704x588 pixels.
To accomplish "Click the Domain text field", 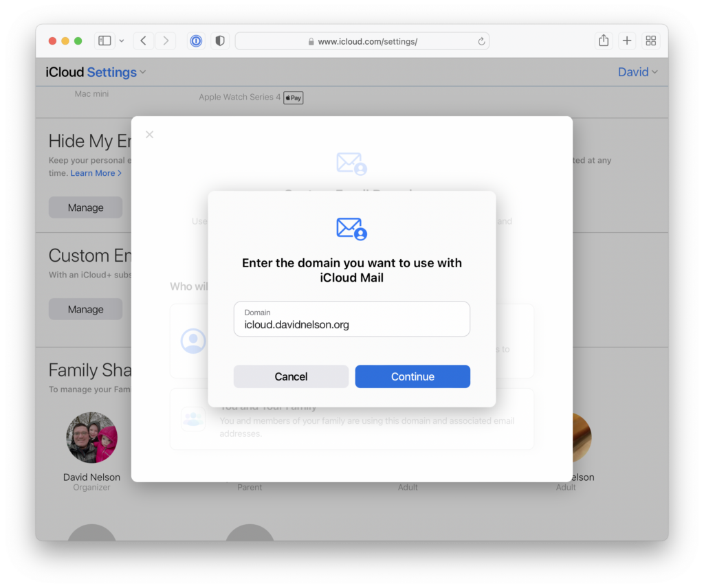I will 351,319.
